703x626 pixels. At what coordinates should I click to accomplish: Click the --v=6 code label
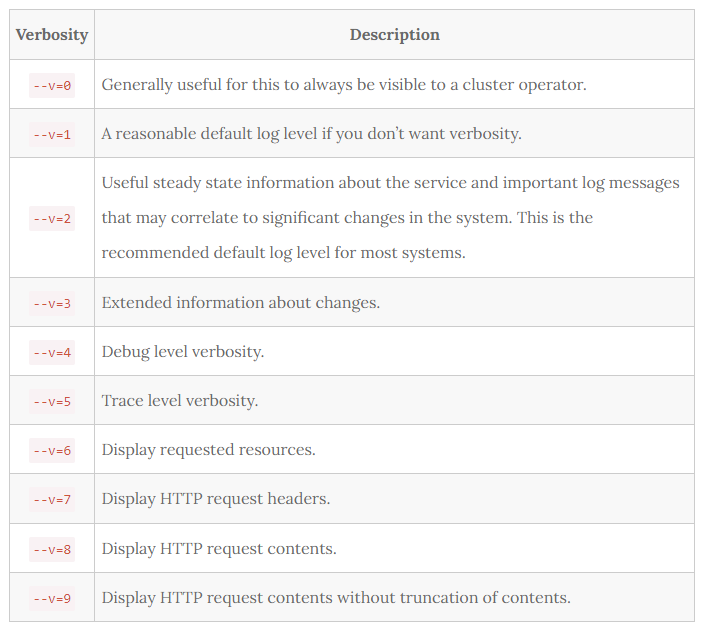52,450
